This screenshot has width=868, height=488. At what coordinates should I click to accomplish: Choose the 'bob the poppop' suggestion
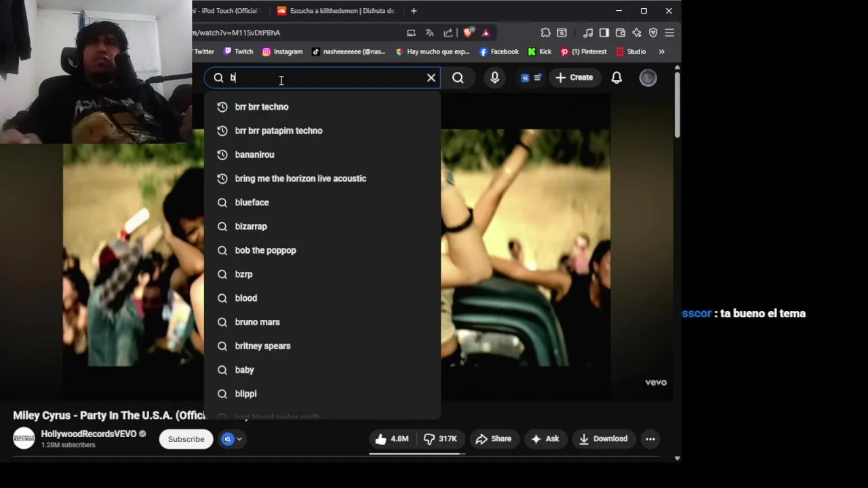pos(323,251)
